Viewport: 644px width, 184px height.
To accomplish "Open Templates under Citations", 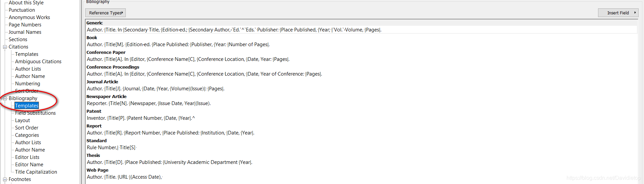I will click(x=26, y=54).
